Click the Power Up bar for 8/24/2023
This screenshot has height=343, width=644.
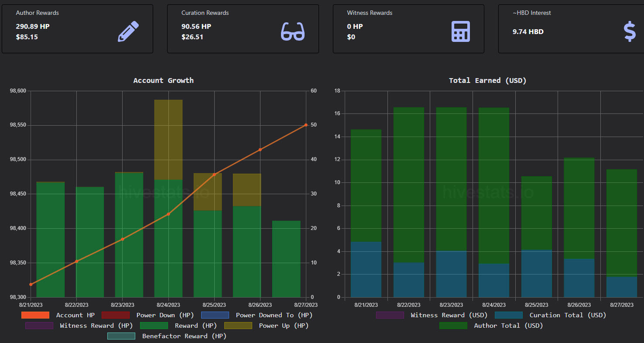168,140
